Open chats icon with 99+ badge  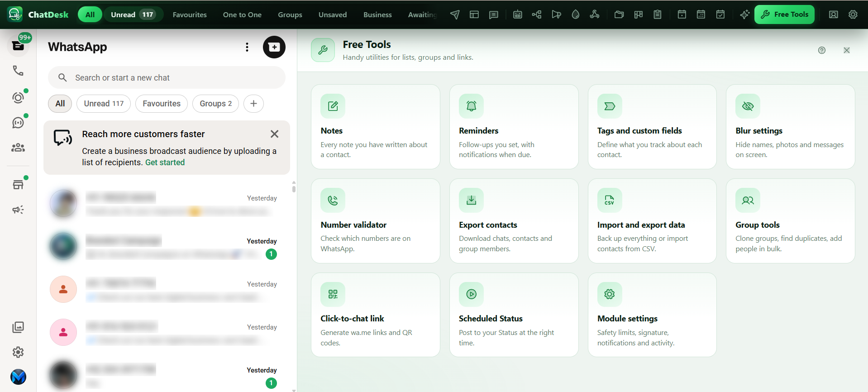[x=18, y=46]
